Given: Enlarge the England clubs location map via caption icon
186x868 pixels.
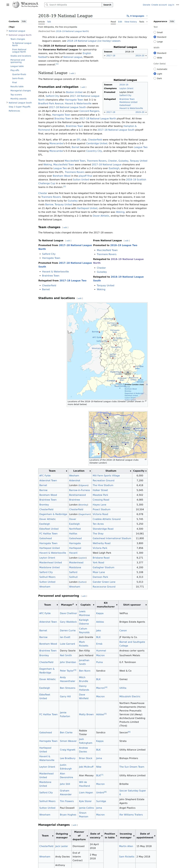Looking at the screenshot, I should [x=146, y=401].
